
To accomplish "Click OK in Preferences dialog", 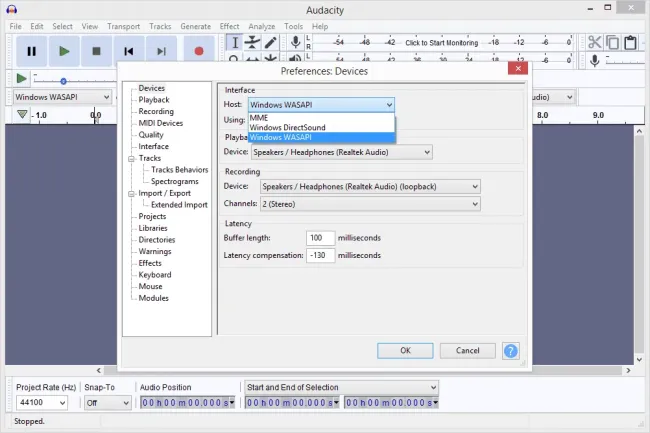I will pyautogui.click(x=405, y=351).
